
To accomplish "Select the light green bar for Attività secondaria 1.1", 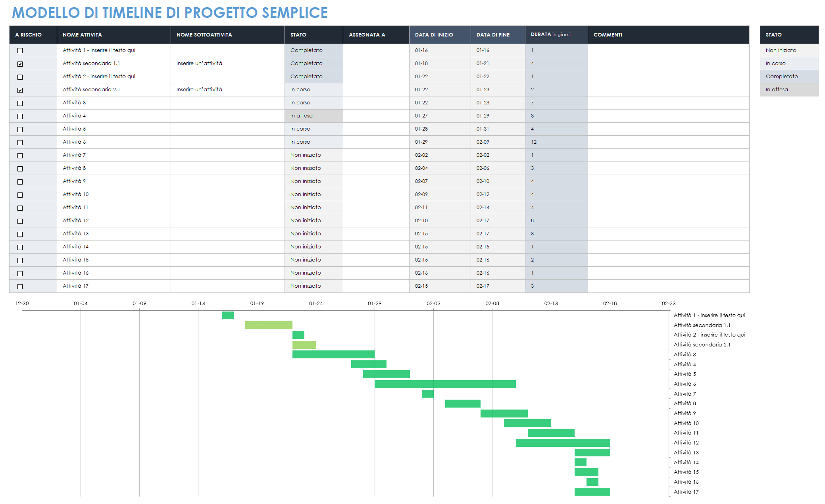I will [269, 325].
